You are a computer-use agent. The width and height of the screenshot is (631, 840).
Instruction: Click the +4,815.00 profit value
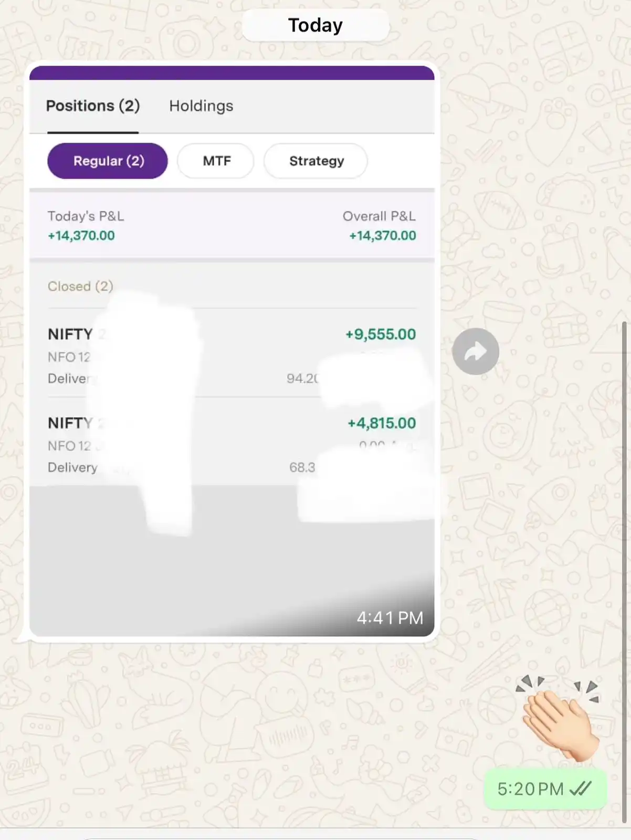tap(382, 423)
